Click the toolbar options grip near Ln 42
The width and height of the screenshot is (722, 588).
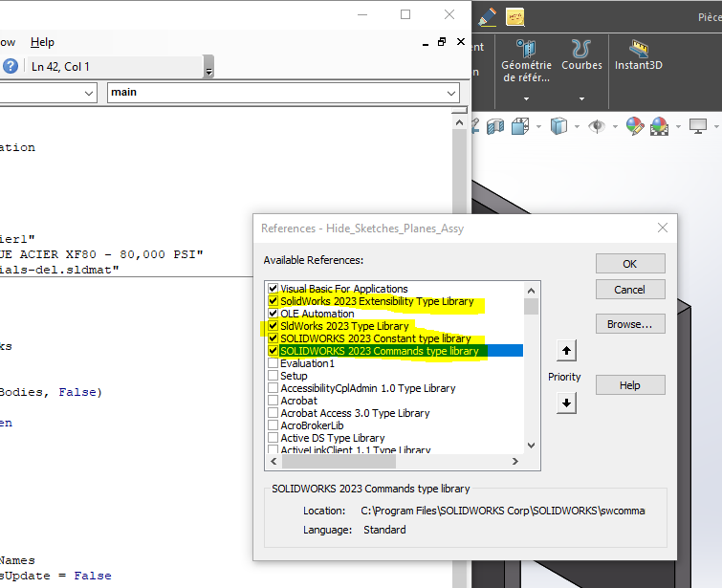tap(208, 67)
